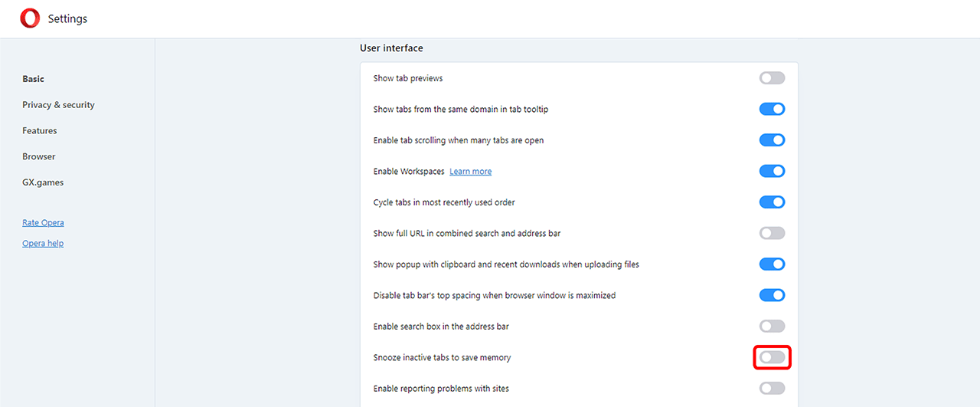Enable reporting problems with sites toggle
The image size is (980, 407).
[x=772, y=389]
